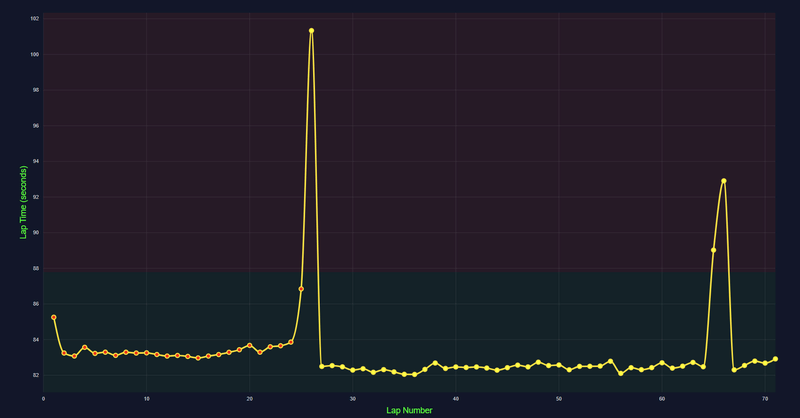The width and height of the screenshot is (800, 418).
Task: Click the 'Lap Number' x-axis title
Action: coord(409,410)
